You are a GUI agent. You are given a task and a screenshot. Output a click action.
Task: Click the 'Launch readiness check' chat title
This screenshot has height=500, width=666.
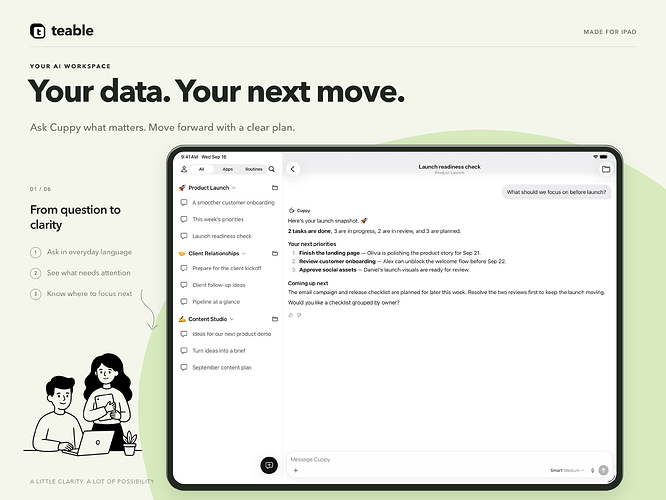pyautogui.click(x=449, y=167)
